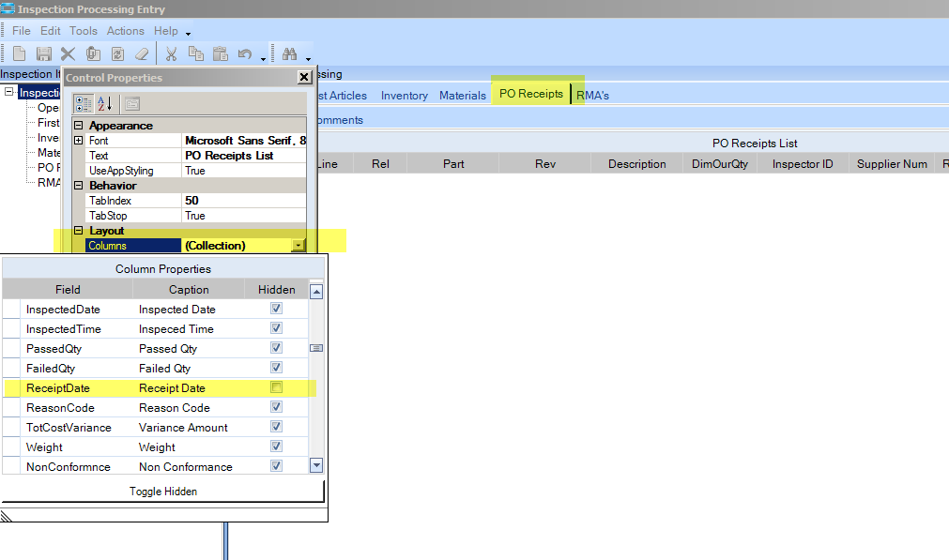Toggle Hidden checkbox for Weight row
The image size is (949, 560).
click(277, 446)
